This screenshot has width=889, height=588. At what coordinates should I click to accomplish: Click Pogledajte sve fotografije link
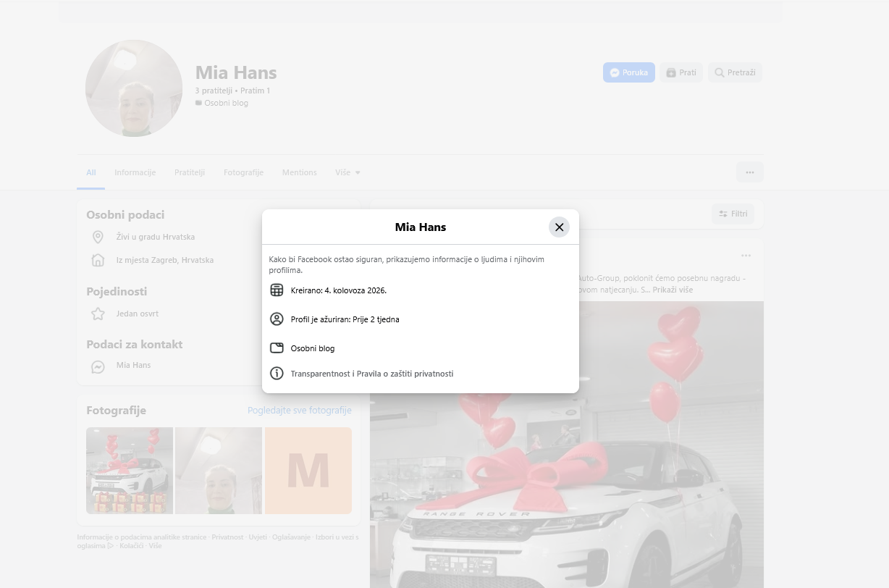coord(299,410)
